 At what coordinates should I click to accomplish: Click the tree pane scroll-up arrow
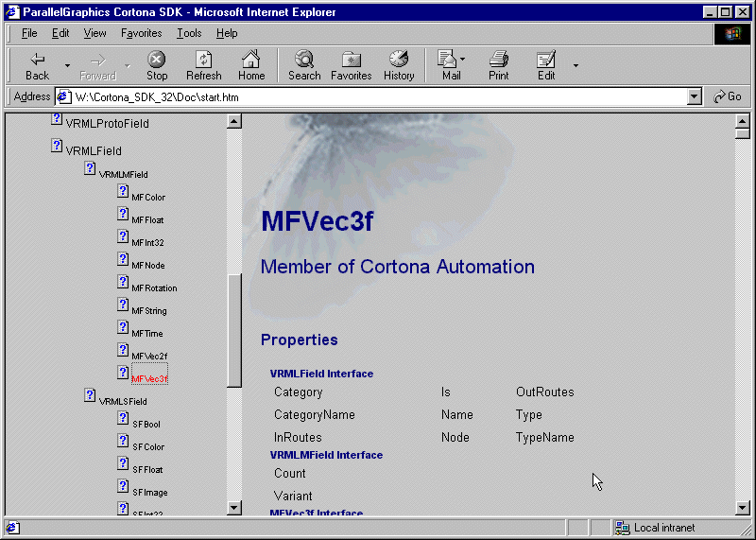click(x=233, y=121)
